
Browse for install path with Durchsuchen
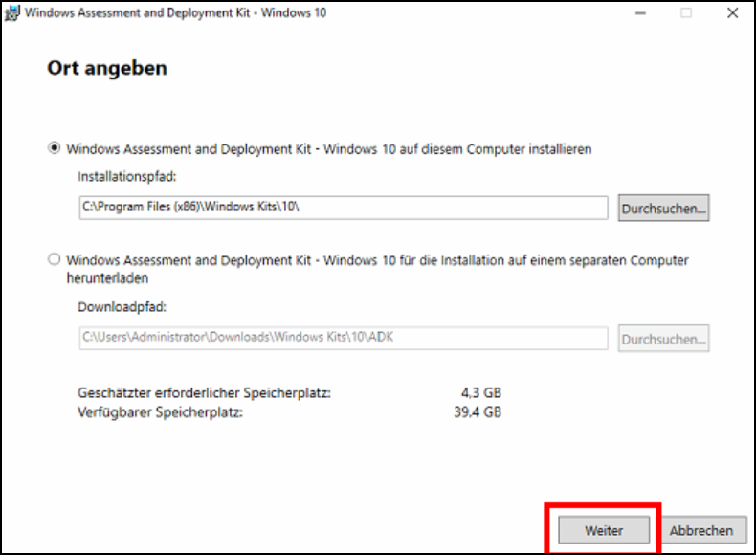(x=663, y=208)
